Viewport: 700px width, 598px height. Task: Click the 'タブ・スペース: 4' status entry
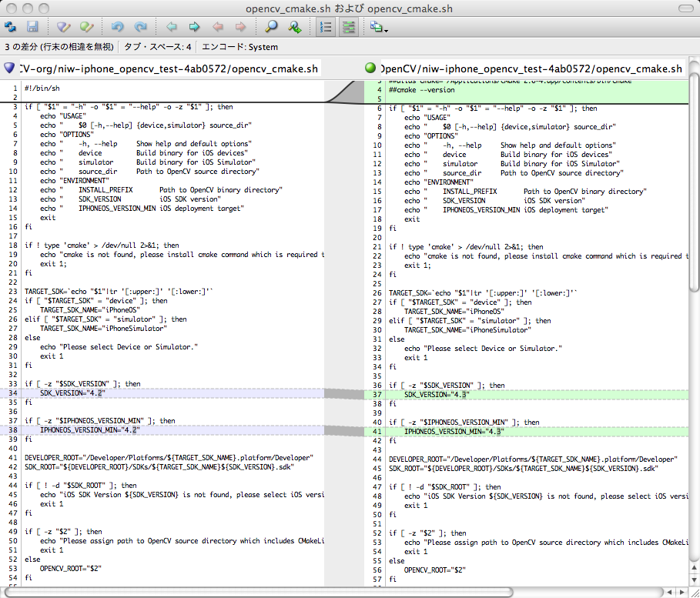click(158, 47)
